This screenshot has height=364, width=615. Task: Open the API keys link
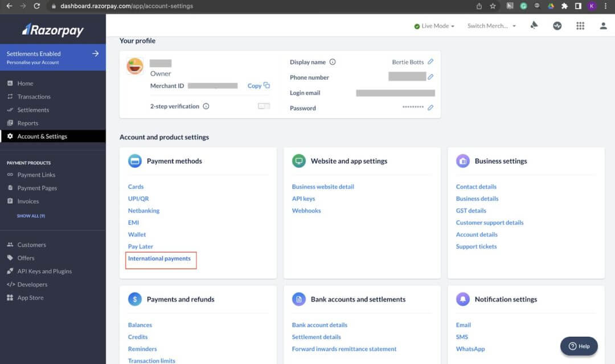(x=304, y=198)
